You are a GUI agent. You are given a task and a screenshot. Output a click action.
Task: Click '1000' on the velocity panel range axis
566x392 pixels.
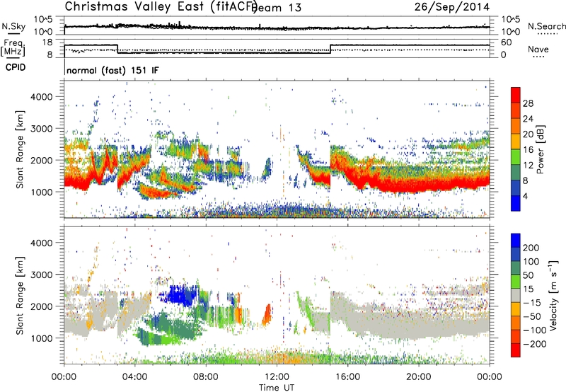[x=41, y=338]
